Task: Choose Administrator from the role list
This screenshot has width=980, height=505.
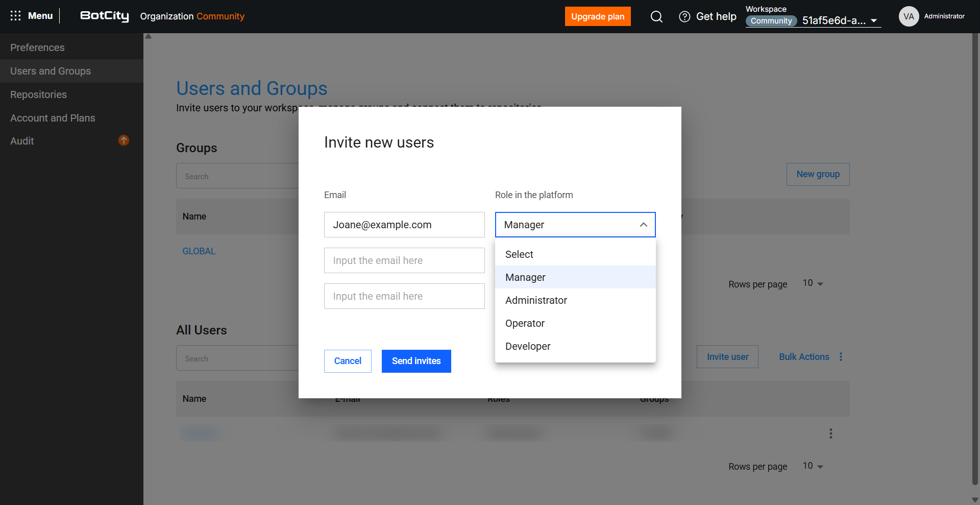Action: coord(536,300)
